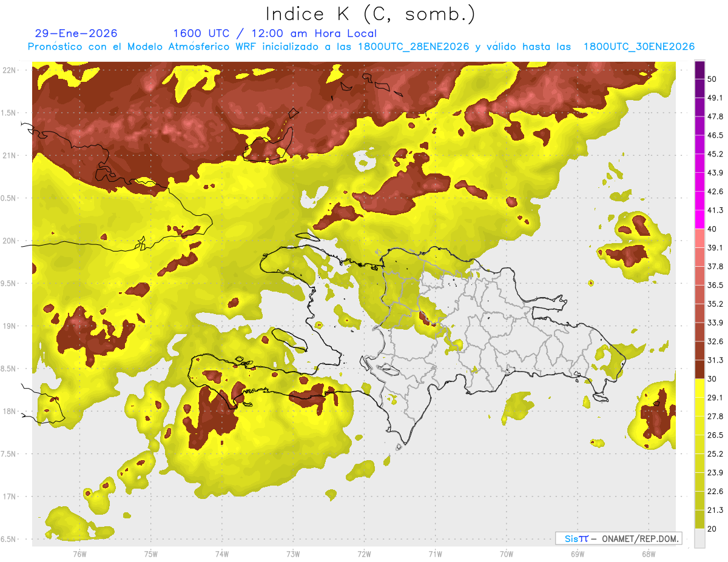Click the colorbar value '45.2'

pos(715,154)
